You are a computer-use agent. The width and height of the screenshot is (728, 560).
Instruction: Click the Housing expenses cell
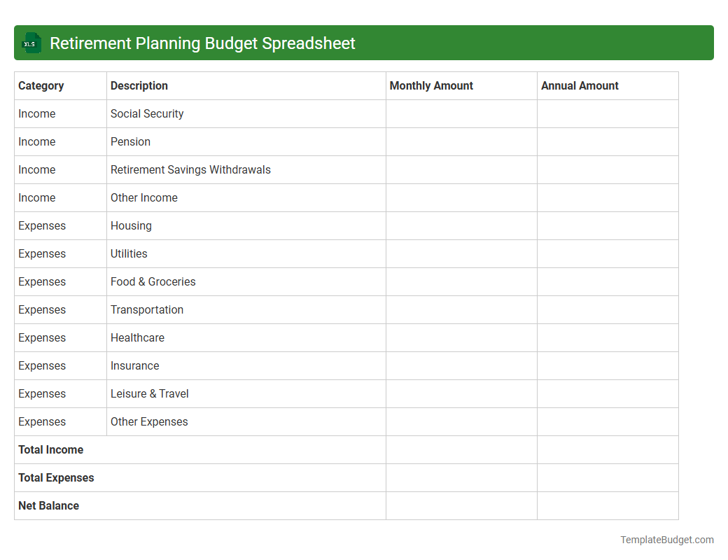[131, 225]
